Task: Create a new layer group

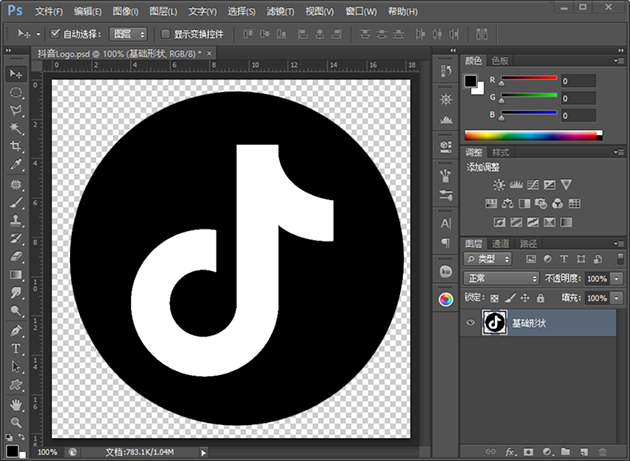Action: click(565, 452)
